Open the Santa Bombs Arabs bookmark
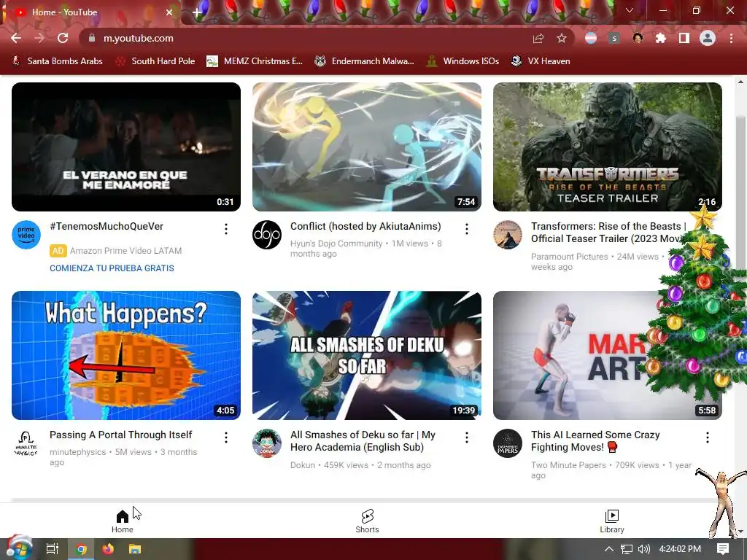747x560 pixels. click(57, 61)
